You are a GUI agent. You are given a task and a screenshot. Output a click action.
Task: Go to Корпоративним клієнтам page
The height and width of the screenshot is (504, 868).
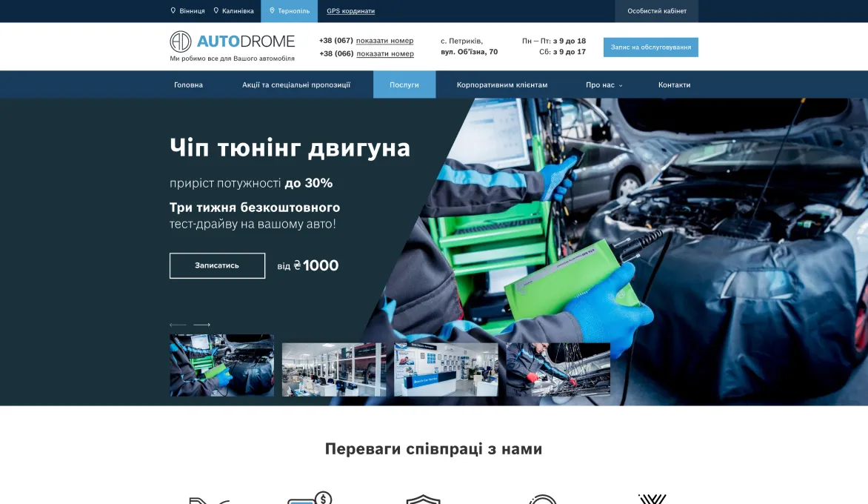[502, 84]
